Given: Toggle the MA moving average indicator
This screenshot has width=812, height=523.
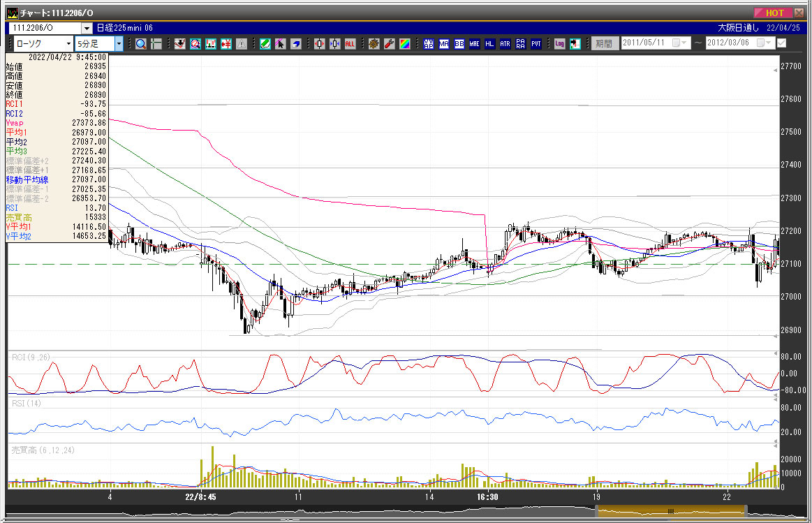Looking at the screenshot, I should coord(443,44).
